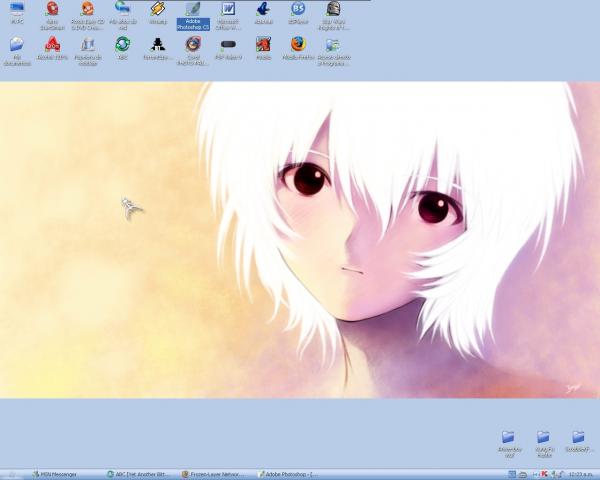Screen dimensions: 600x480
Task: Launch the Mozilla Firefox shortcut
Action: pyautogui.click(x=298, y=49)
